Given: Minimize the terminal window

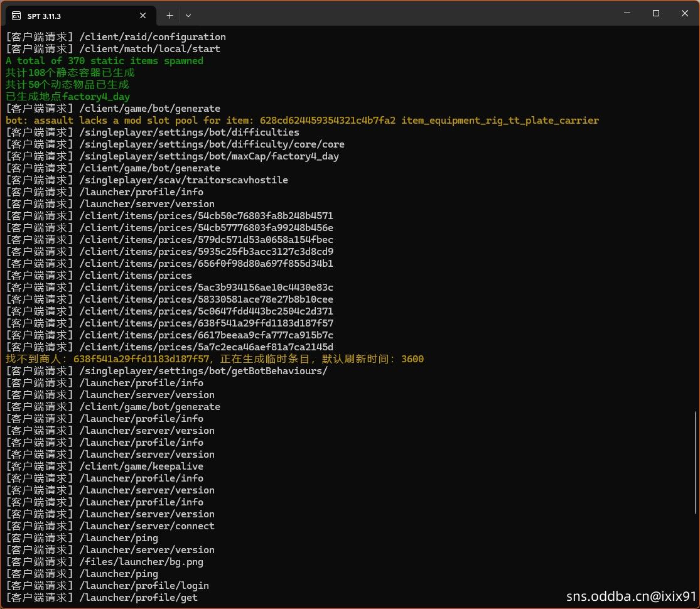Looking at the screenshot, I should [627, 13].
